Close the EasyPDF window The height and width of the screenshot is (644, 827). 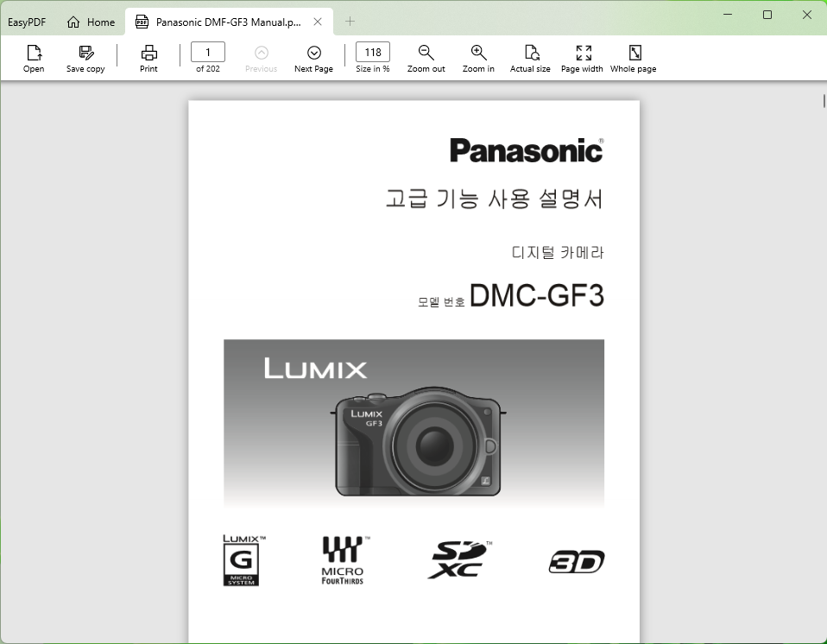pos(807,15)
